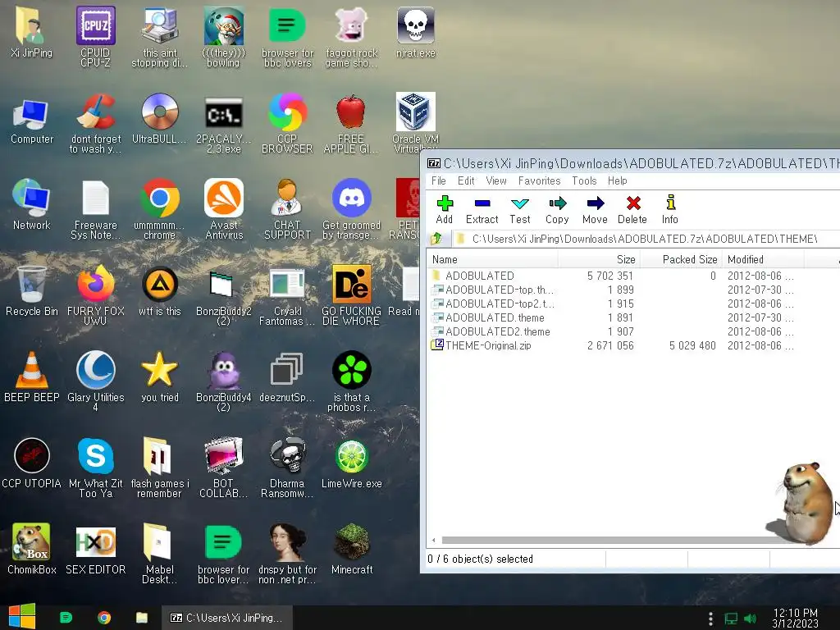The height and width of the screenshot is (630, 840).
Task: Click the Test toolbar button
Action: coord(519,209)
